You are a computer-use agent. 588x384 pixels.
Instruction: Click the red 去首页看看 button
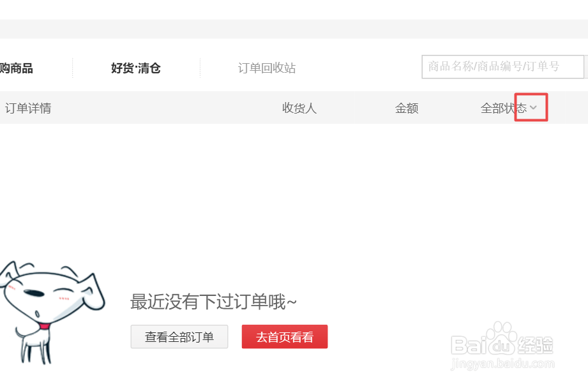[x=285, y=337]
